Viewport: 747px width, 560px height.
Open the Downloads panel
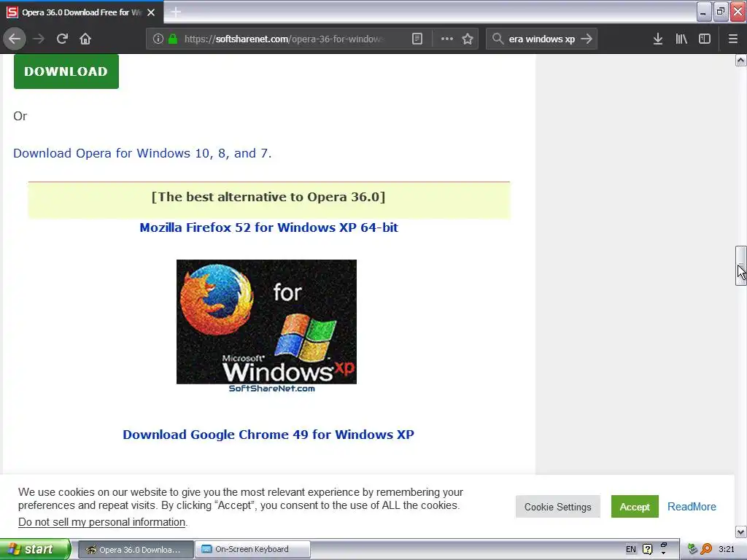658,39
